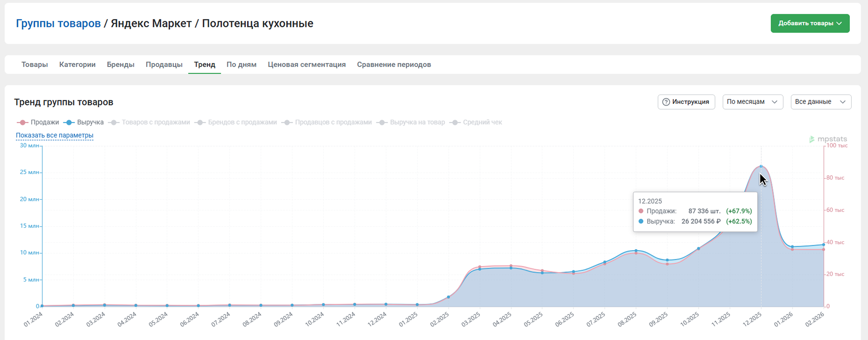Click the gray Выручка на товар legend marker
The width and height of the screenshot is (868, 340).
pos(382,123)
